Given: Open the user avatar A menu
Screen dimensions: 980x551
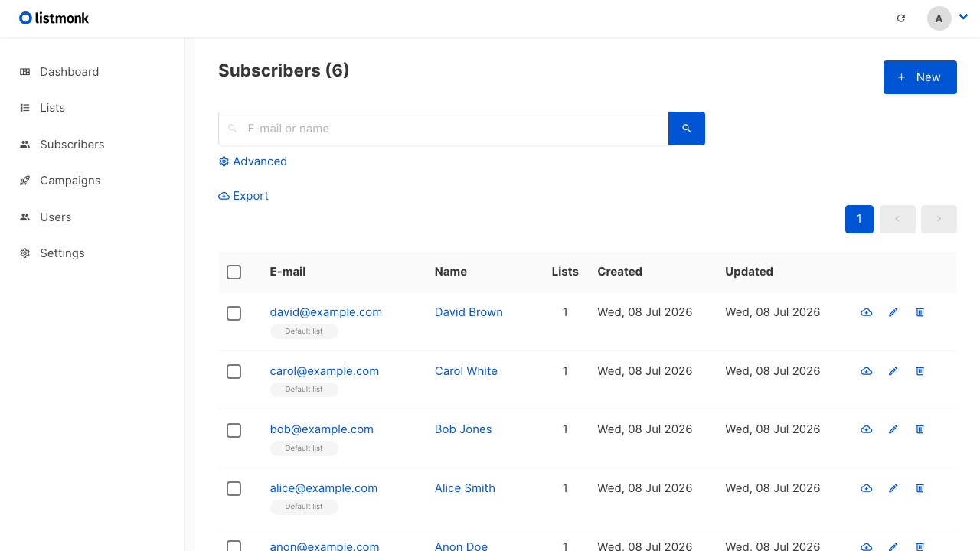Looking at the screenshot, I should pos(939,18).
